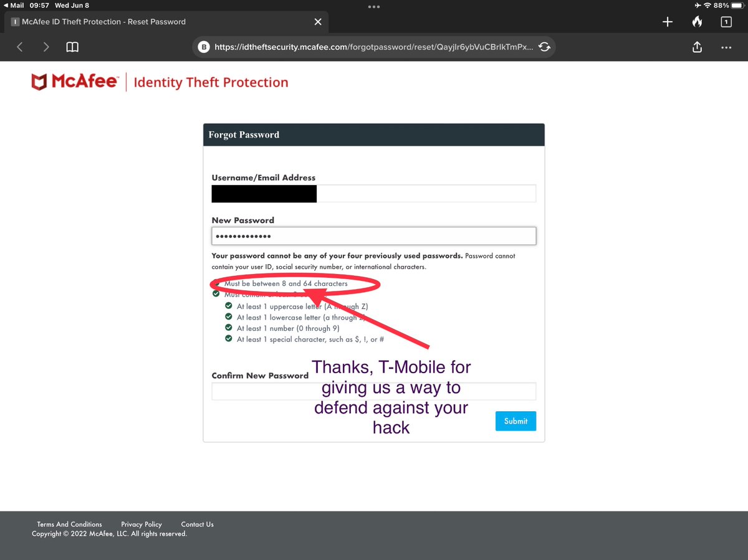Go forward with the right arrow
The height and width of the screenshot is (560, 748).
[46, 47]
